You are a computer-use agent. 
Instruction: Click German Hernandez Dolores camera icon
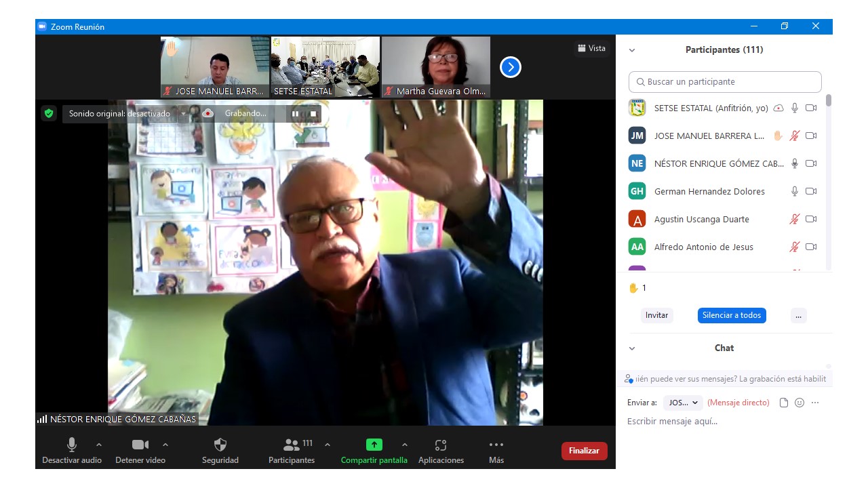[x=811, y=191]
